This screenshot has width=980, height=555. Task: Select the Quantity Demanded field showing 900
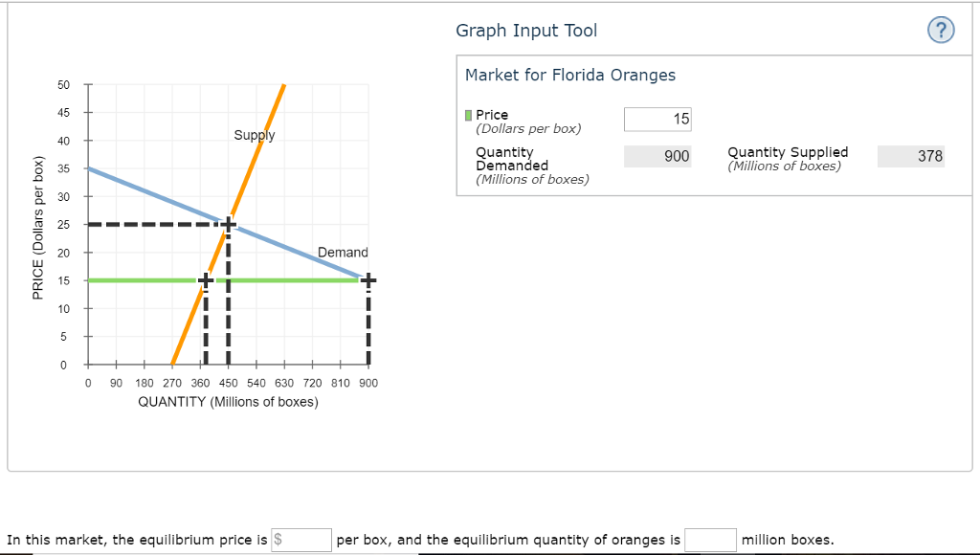click(657, 156)
